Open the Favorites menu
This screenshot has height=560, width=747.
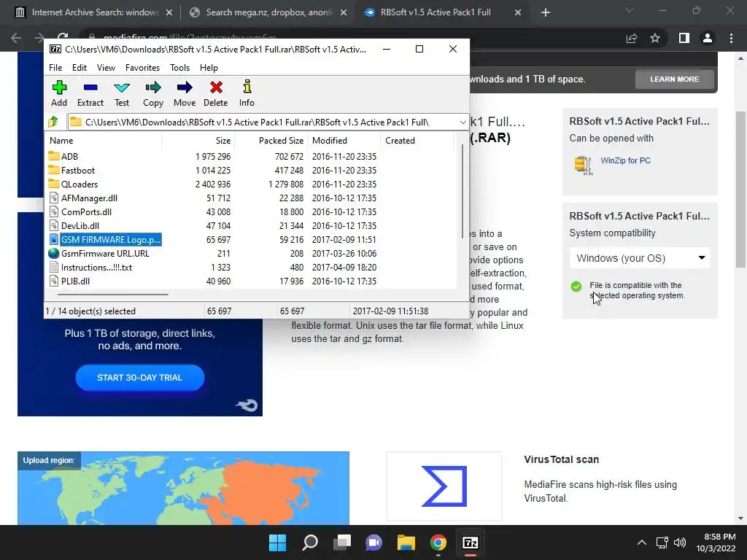tap(142, 68)
